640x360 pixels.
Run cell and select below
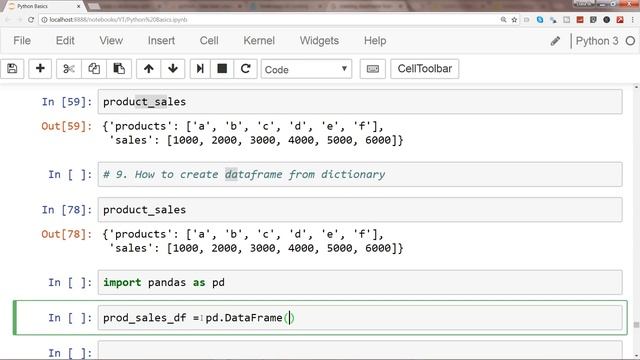click(200, 69)
